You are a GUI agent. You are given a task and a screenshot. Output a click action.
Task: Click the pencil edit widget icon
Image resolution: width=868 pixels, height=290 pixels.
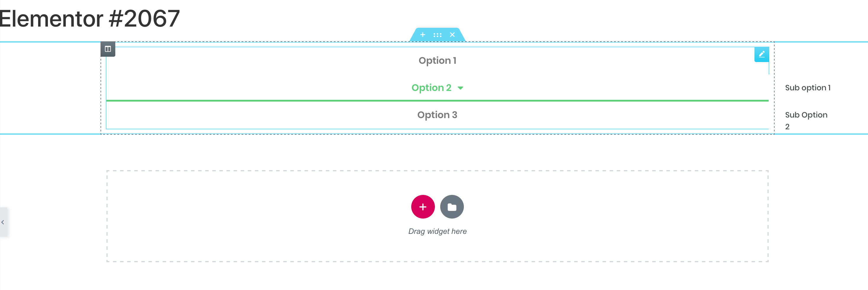762,54
